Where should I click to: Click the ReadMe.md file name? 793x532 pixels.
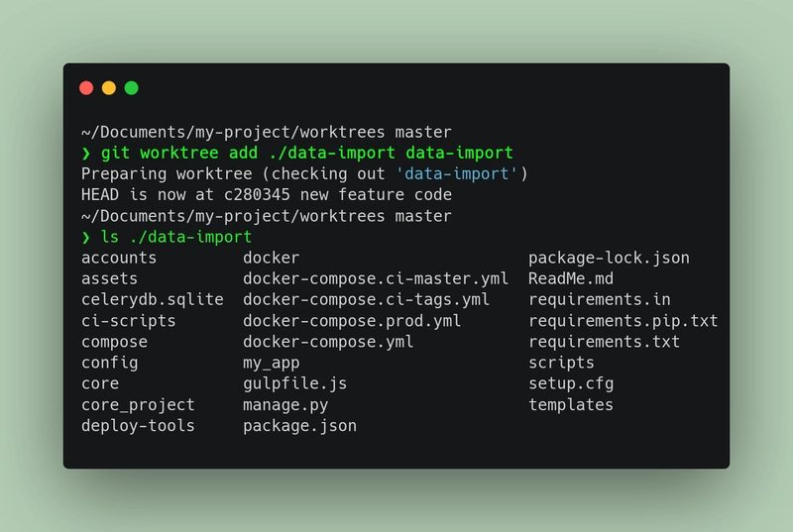click(571, 279)
